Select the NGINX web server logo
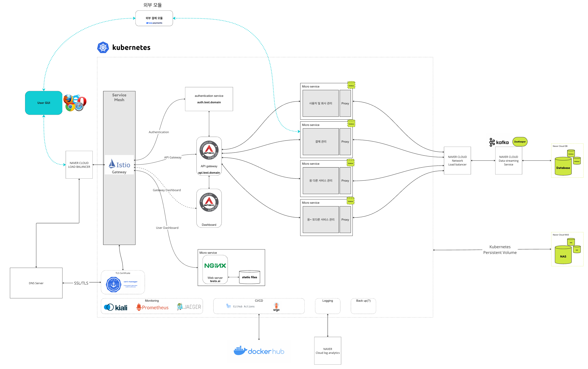588x369 pixels. tap(215, 266)
